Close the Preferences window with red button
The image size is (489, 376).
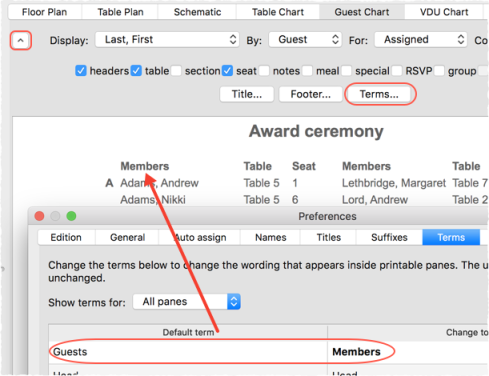39,216
